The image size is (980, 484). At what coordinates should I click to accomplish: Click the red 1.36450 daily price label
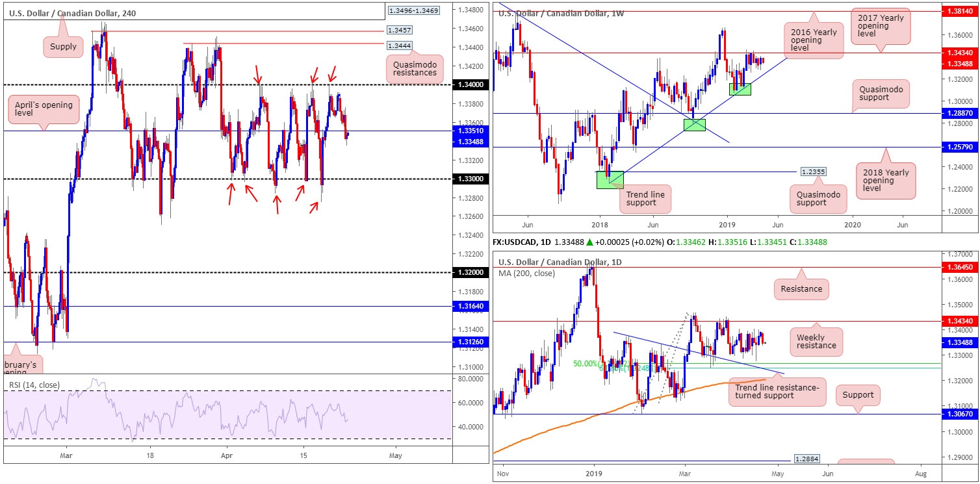pyautogui.click(x=961, y=267)
